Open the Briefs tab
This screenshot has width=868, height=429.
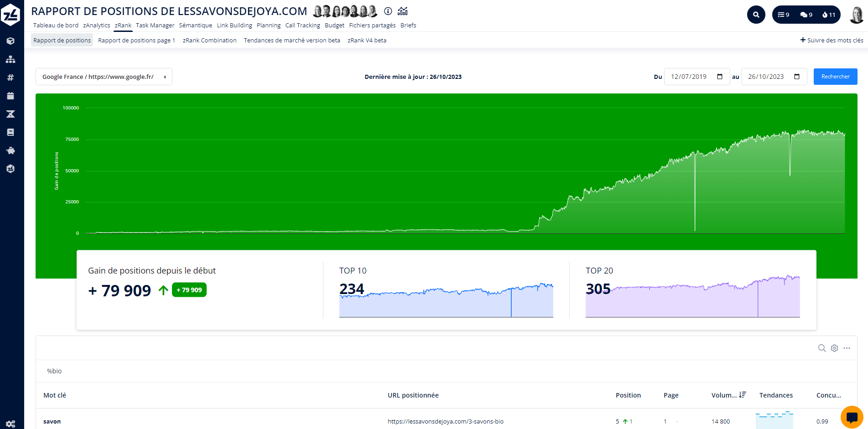(408, 26)
